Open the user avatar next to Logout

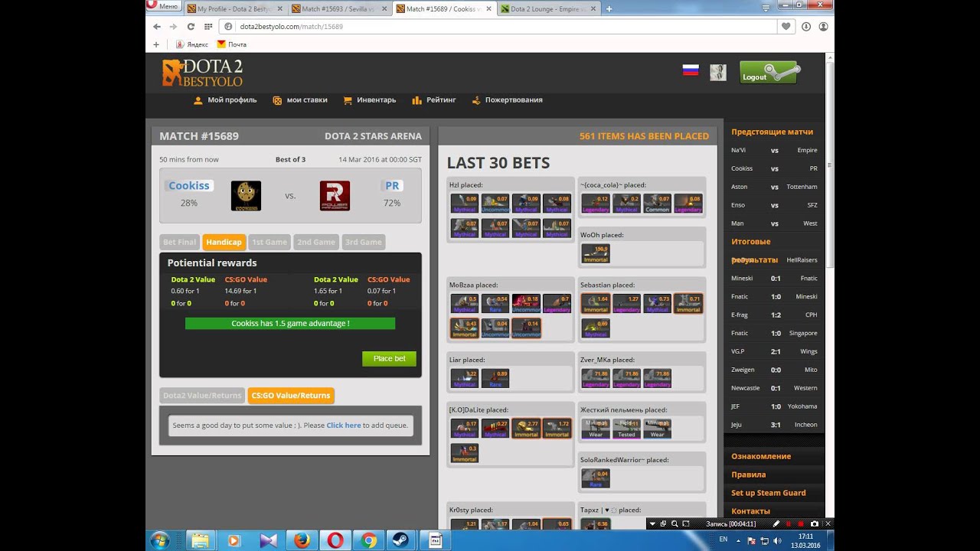(717, 72)
